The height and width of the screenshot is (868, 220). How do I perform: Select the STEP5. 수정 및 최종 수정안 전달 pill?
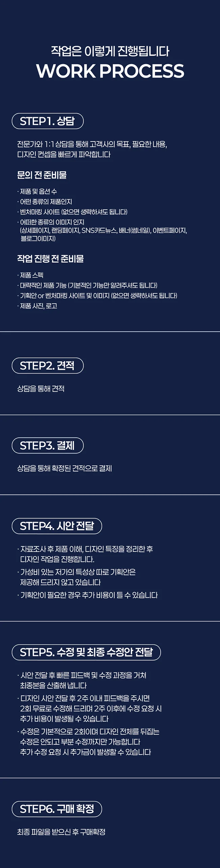[x=86, y=652]
